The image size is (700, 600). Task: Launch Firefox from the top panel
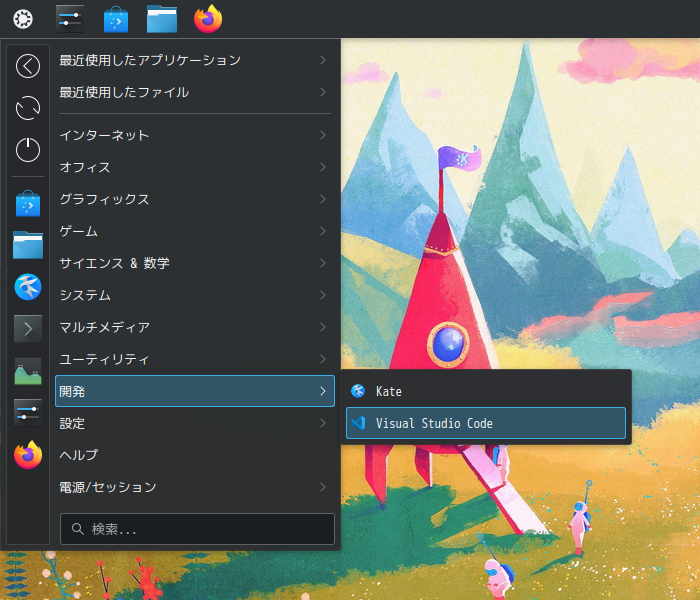coord(208,19)
